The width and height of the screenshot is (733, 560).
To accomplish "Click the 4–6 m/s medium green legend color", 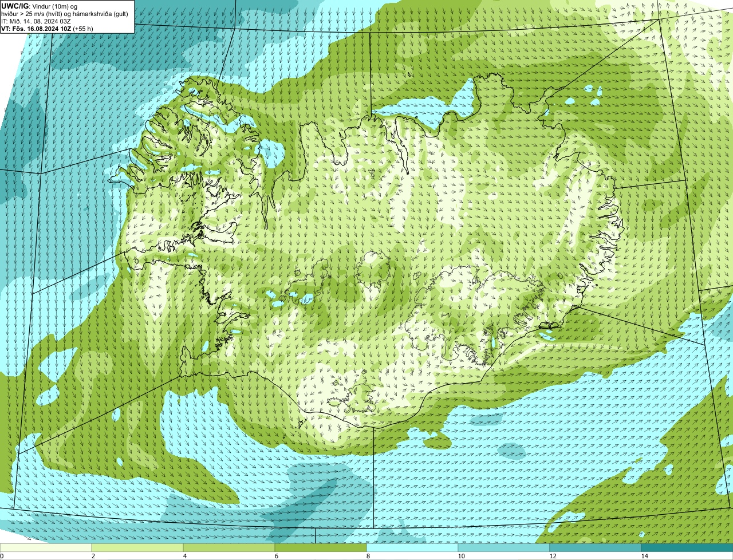I will point(229,547).
